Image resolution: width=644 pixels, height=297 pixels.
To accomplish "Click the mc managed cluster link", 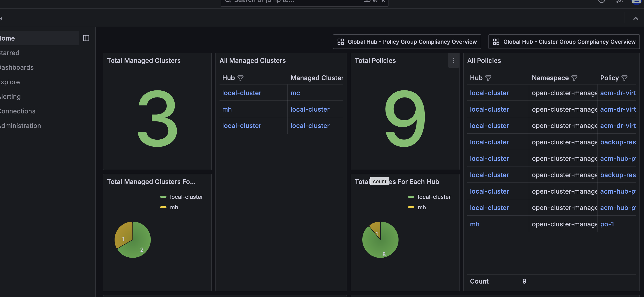I will click(295, 93).
